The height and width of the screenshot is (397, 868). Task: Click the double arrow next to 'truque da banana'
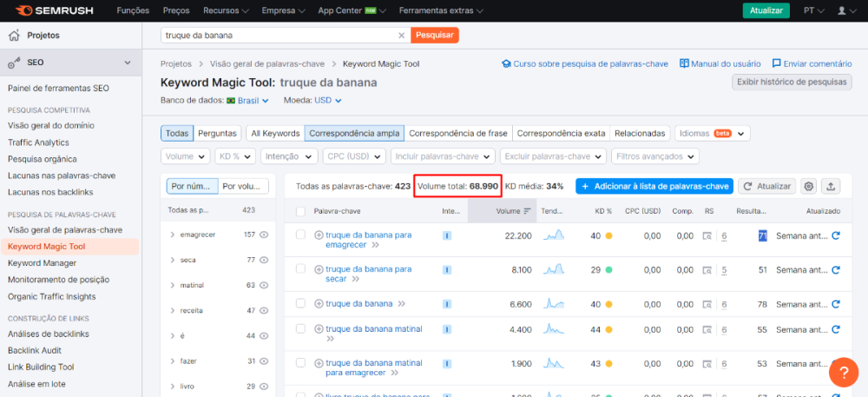click(x=401, y=304)
